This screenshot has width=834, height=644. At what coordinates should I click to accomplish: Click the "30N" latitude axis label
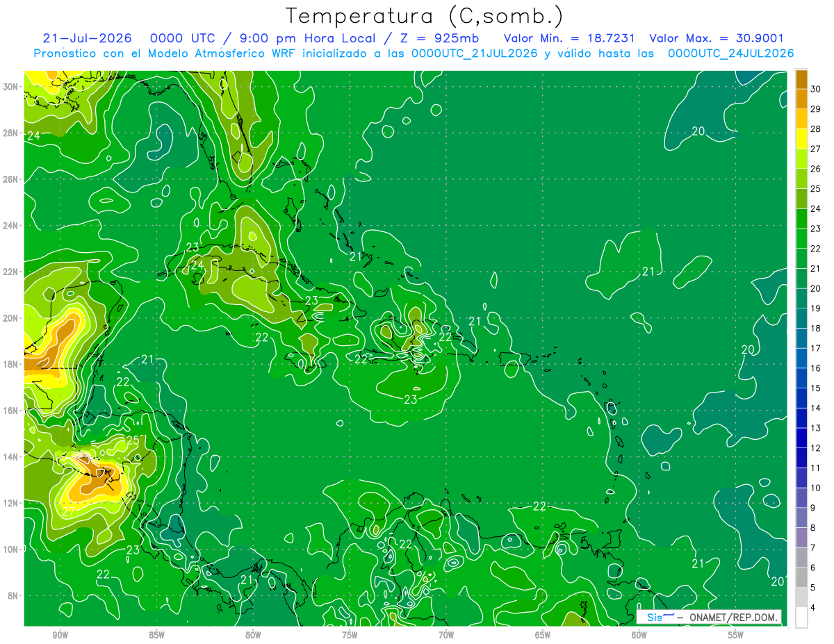10,87
